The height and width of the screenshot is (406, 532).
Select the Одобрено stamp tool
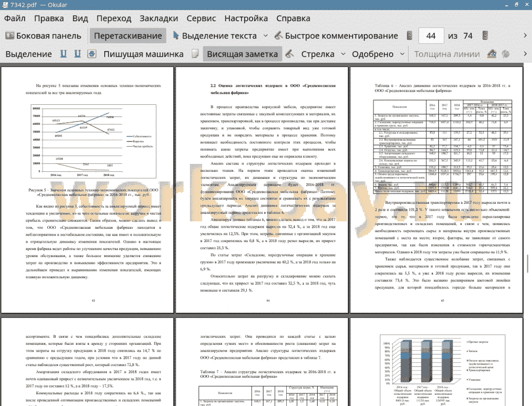[x=372, y=54]
